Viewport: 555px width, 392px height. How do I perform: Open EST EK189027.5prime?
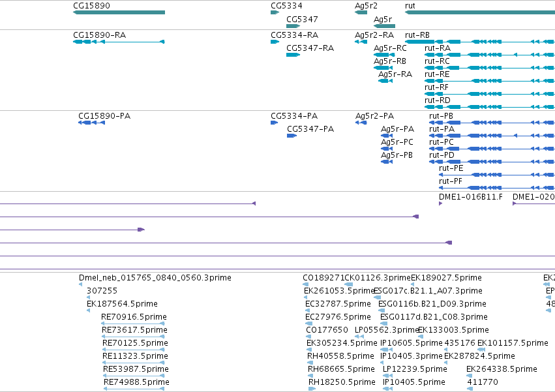(446, 278)
